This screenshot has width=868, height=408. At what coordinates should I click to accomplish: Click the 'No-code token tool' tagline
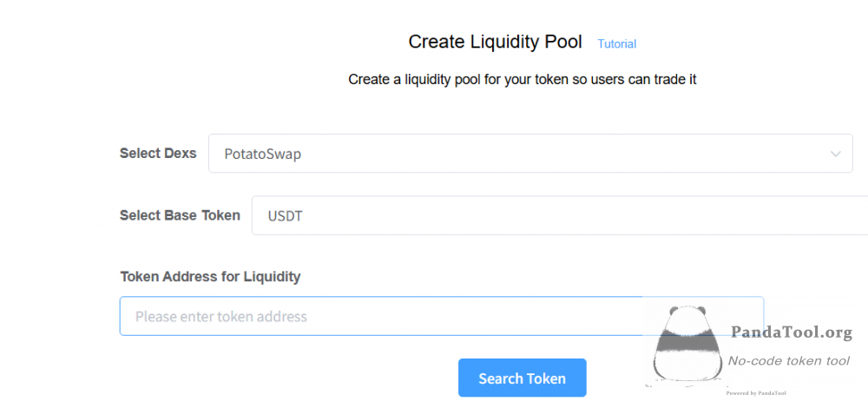coord(788,361)
